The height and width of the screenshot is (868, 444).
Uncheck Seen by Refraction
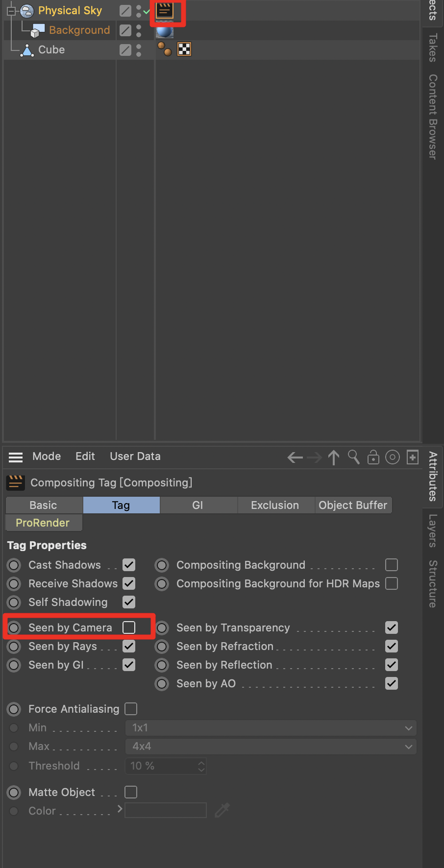(x=392, y=646)
